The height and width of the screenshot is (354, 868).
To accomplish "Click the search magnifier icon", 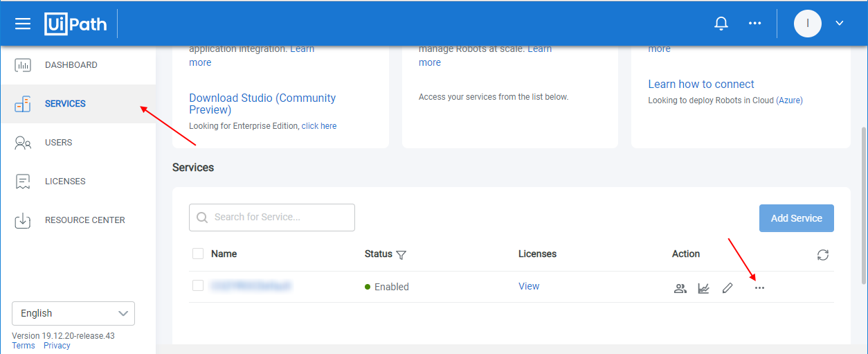I will (202, 218).
